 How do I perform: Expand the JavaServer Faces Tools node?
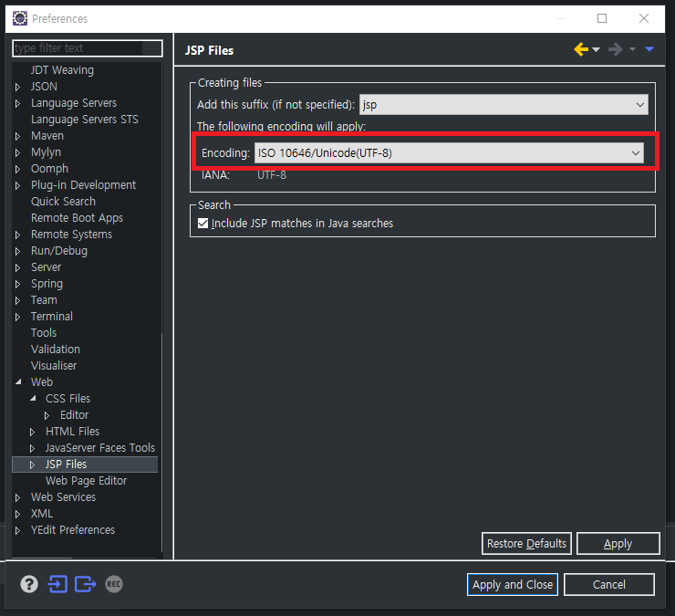(x=32, y=448)
